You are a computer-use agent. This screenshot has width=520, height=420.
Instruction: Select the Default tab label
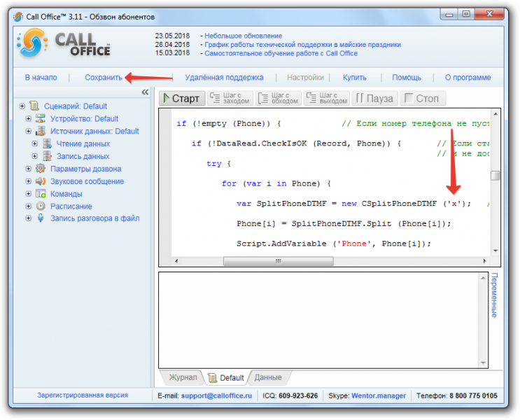[232, 378]
